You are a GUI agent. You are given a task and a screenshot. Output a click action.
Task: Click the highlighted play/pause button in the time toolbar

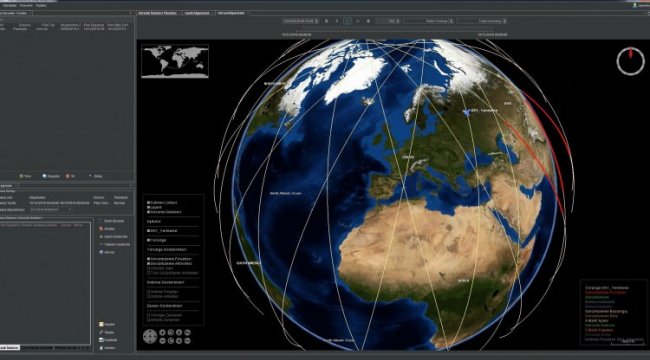click(x=347, y=21)
